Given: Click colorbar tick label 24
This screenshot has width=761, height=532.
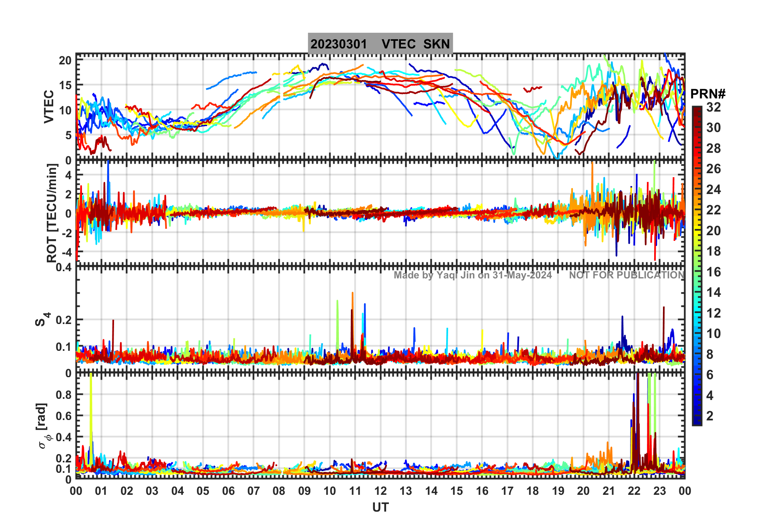Looking at the screenshot, I should (x=713, y=189).
